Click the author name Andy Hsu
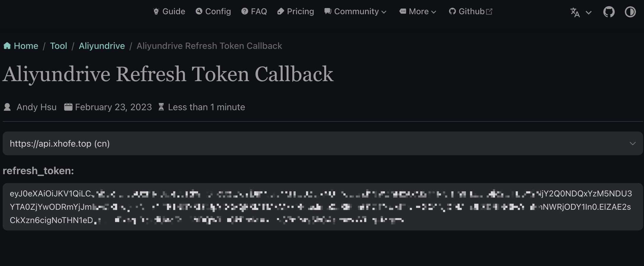Viewport: 644px width, 266px height. click(36, 107)
